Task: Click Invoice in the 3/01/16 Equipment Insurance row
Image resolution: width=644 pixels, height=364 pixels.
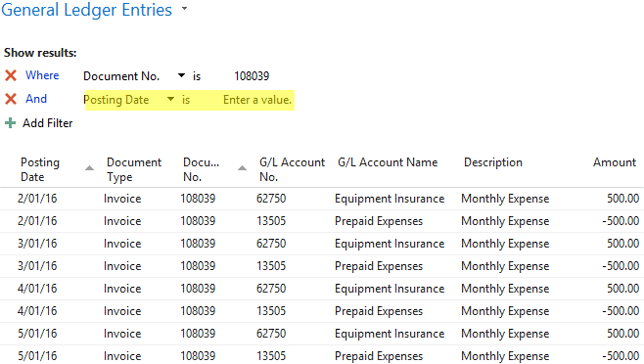Action: click(x=122, y=244)
